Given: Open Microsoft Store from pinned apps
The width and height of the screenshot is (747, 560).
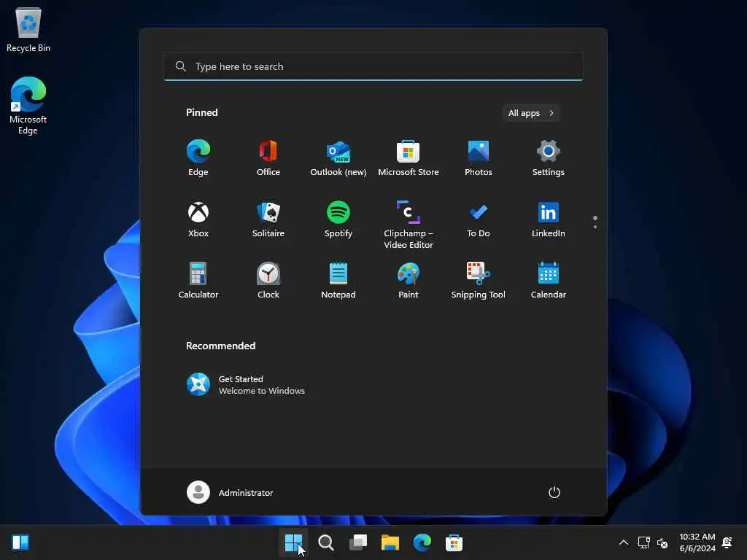Looking at the screenshot, I should pyautogui.click(x=409, y=158).
